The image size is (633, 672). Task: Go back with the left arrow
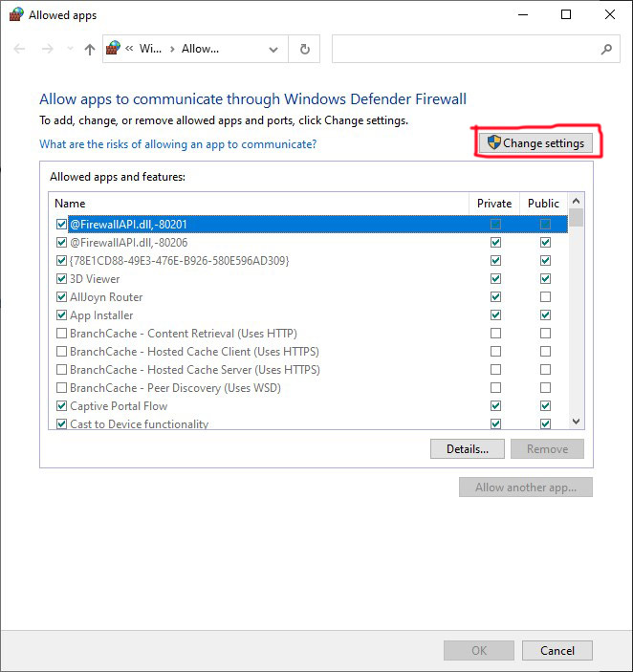pyautogui.click(x=19, y=49)
